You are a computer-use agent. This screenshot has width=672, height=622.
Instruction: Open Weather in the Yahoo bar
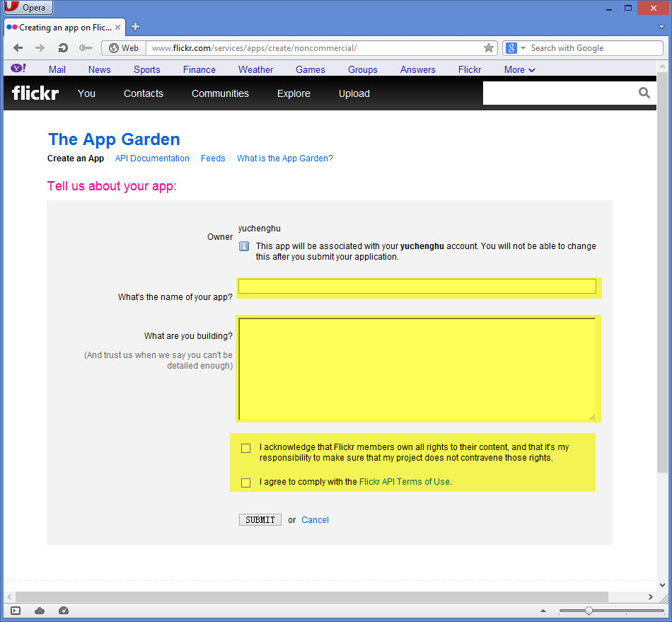256,69
